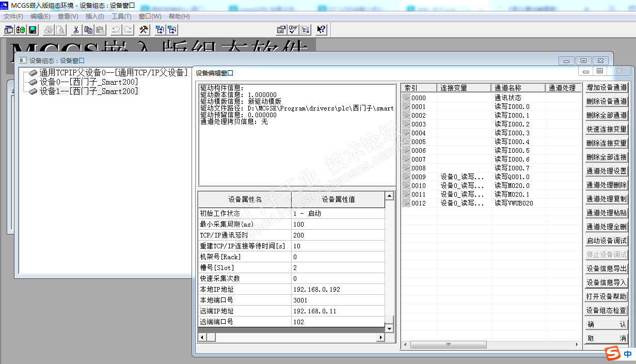The image size is (636, 364).
Task: Click the 远端端口号 value 102
Action: click(338, 322)
